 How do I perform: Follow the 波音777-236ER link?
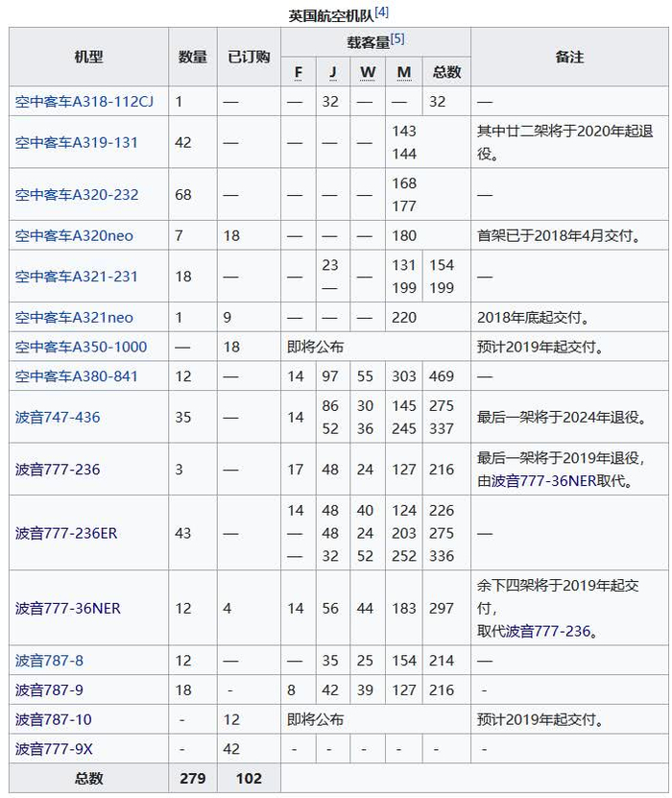(x=66, y=533)
